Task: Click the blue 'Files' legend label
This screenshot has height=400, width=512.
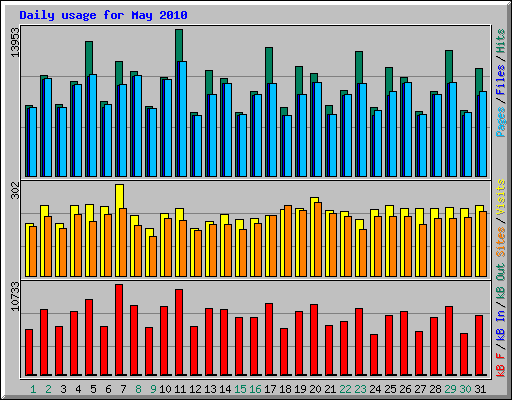Action: [500, 80]
